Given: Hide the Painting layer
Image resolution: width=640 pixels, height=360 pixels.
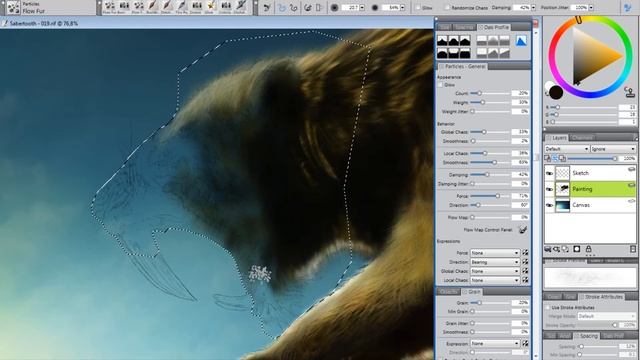Looking at the screenshot, I should 549,189.
